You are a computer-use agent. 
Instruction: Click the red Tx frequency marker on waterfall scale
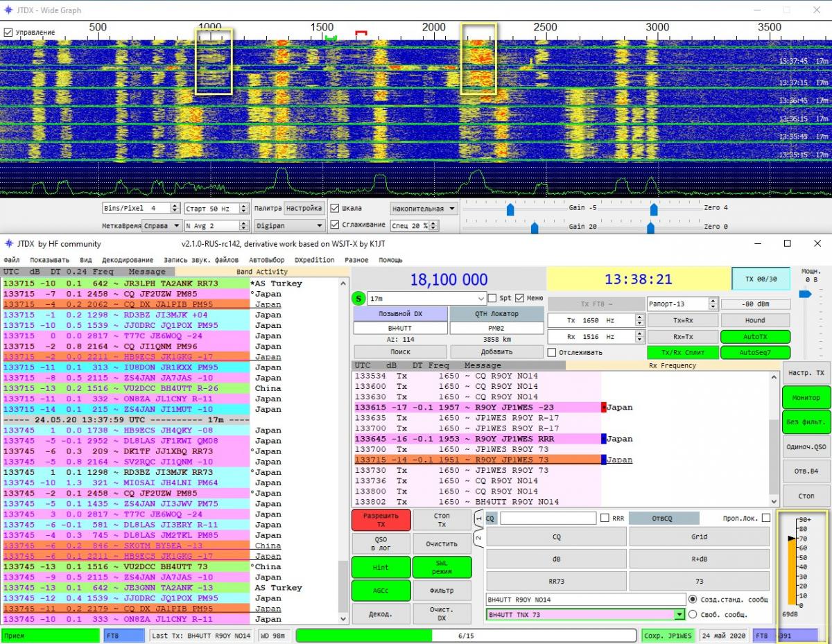click(x=361, y=33)
